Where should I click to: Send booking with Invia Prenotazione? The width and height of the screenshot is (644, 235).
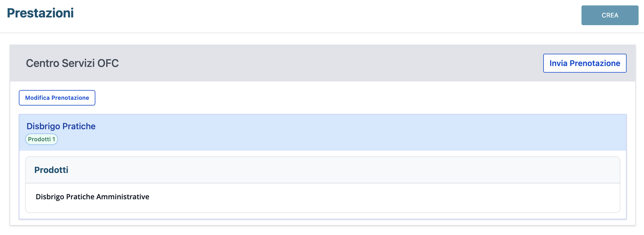[585, 63]
